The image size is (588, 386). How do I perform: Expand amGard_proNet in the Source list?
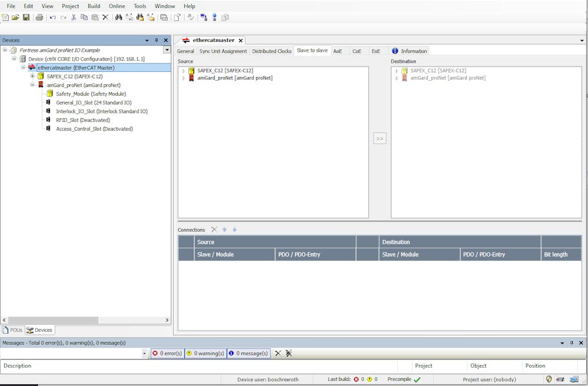pos(184,78)
